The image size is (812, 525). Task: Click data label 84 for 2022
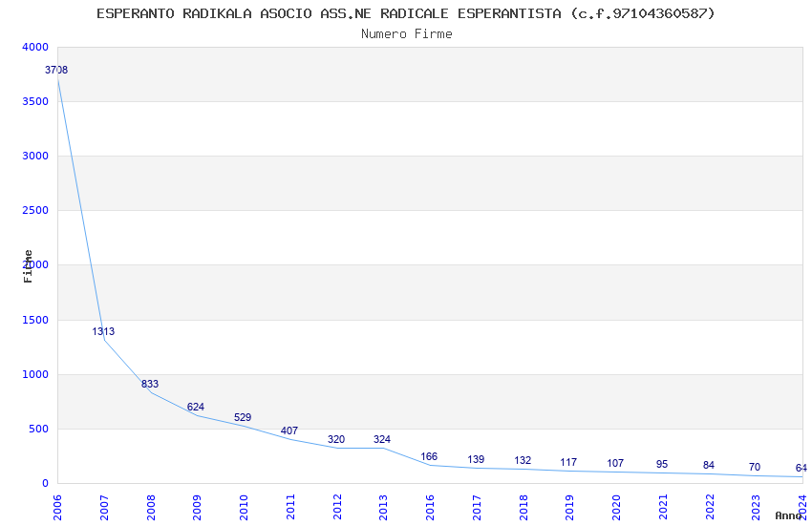click(709, 465)
